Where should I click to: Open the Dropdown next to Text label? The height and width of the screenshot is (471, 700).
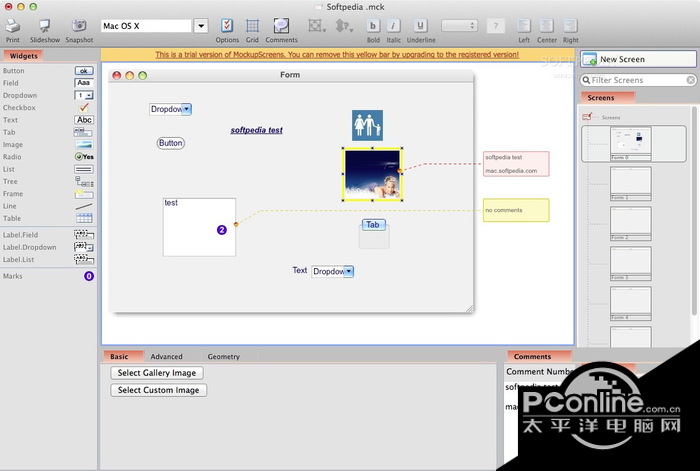(333, 271)
